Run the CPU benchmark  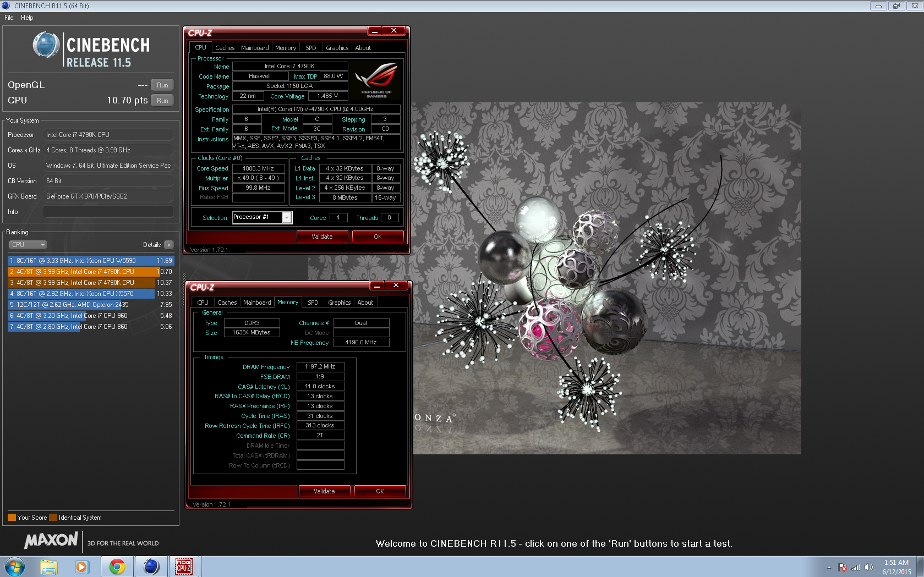tap(162, 101)
